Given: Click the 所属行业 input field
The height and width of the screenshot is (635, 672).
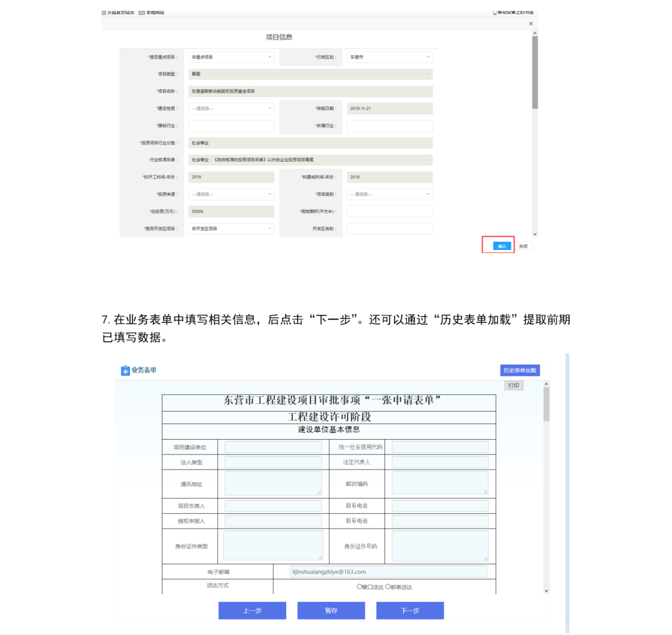Looking at the screenshot, I should pos(390,126).
